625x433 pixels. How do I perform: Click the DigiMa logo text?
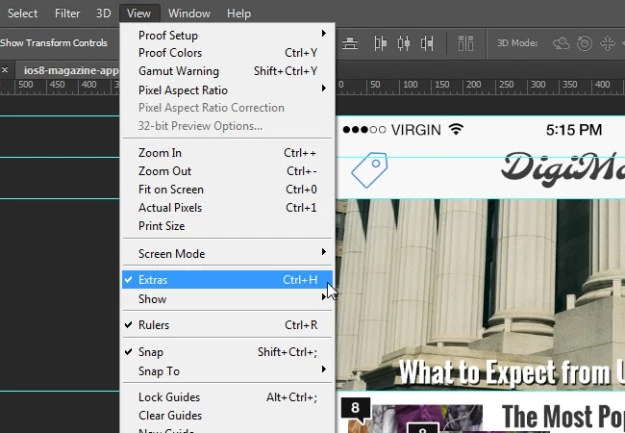[563, 169]
